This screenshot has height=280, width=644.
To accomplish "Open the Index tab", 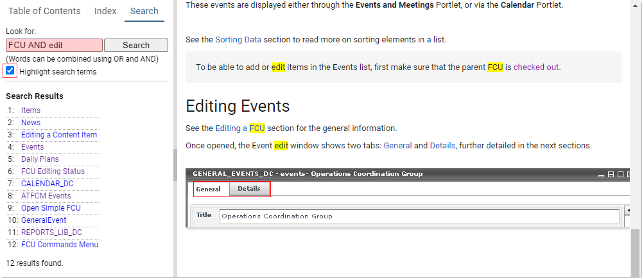I will [x=105, y=11].
